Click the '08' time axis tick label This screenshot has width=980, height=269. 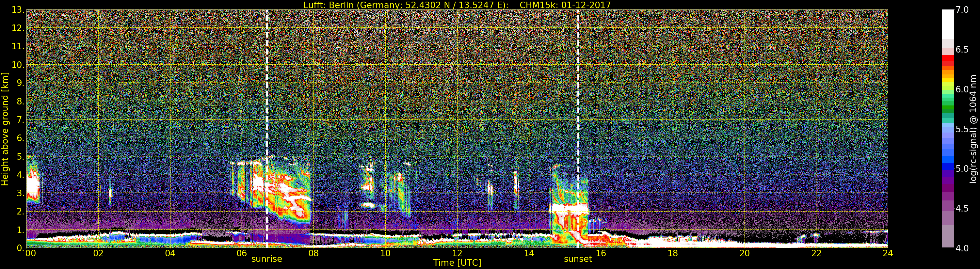tap(313, 253)
